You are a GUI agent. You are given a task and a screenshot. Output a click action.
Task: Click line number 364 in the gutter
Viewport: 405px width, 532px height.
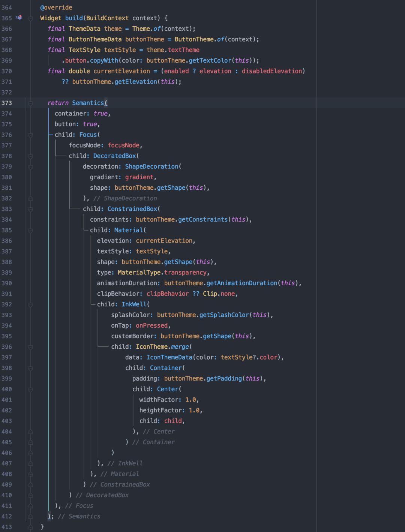pyautogui.click(x=7, y=7)
